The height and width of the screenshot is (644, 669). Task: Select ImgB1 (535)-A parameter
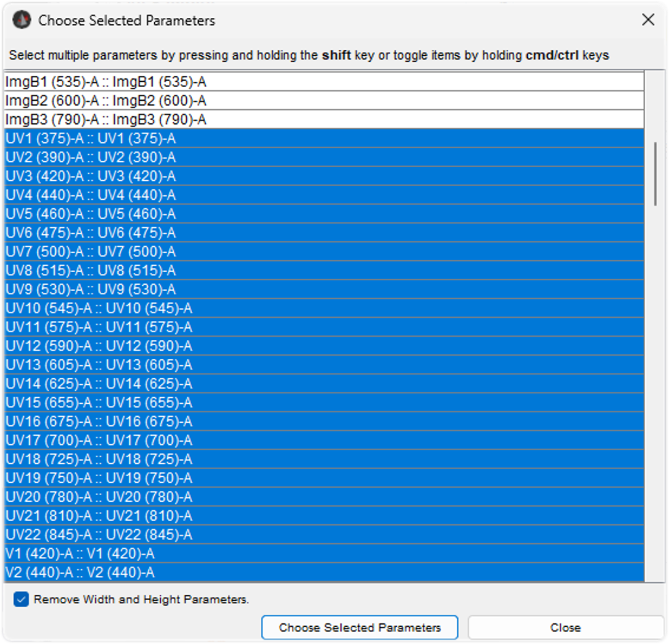[x=106, y=82]
